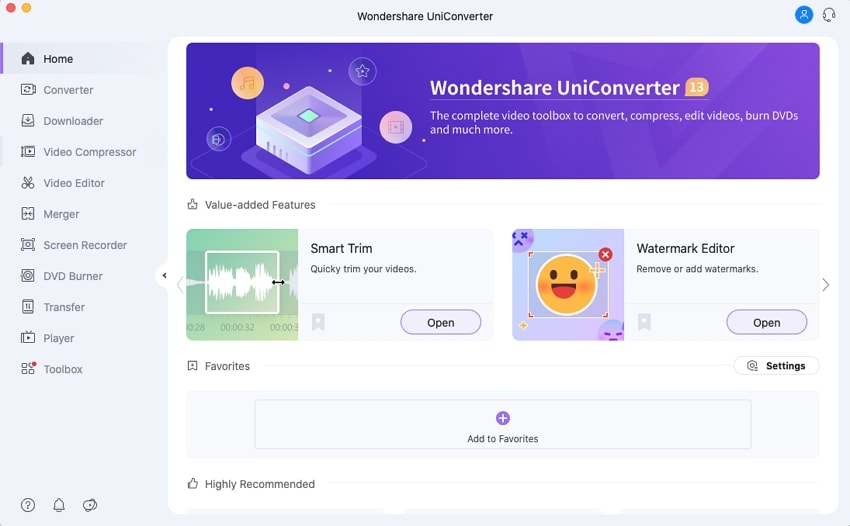Go to the Downloader label
Viewport: 850px width, 526px height.
(x=73, y=120)
